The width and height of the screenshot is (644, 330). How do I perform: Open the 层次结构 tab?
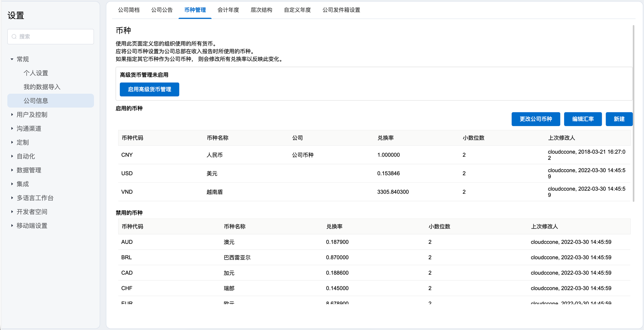click(261, 10)
